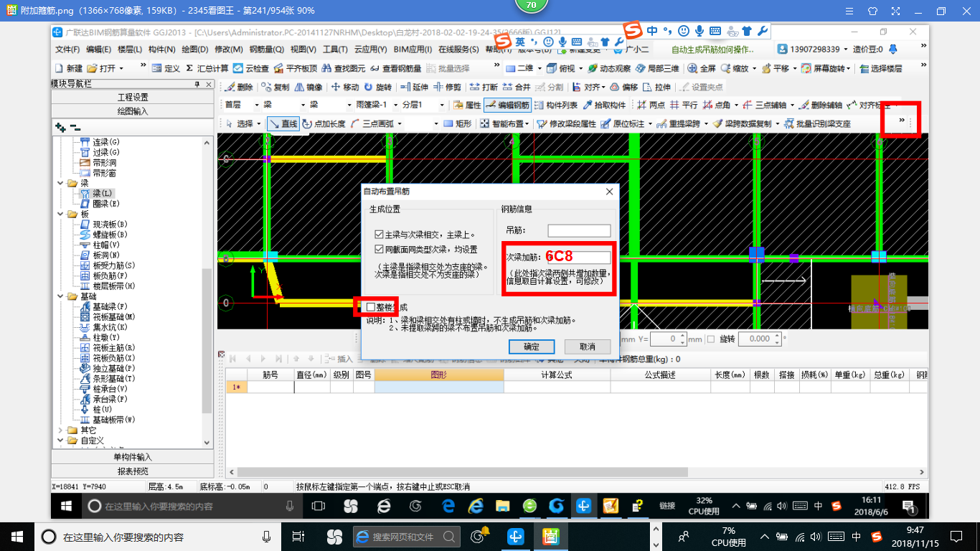This screenshot has height=551, width=980.
Task: Toggle the 旋转 checkbox near coordinates
Action: (710, 339)
